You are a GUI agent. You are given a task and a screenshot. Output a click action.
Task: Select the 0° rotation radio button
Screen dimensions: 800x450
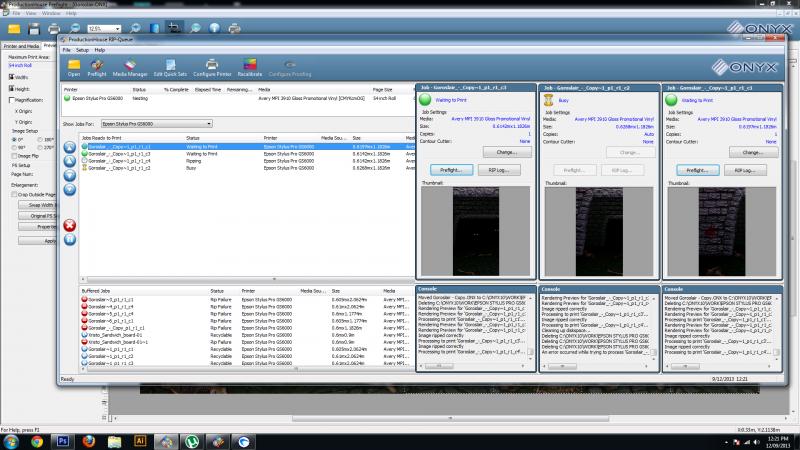click(14, 139)
